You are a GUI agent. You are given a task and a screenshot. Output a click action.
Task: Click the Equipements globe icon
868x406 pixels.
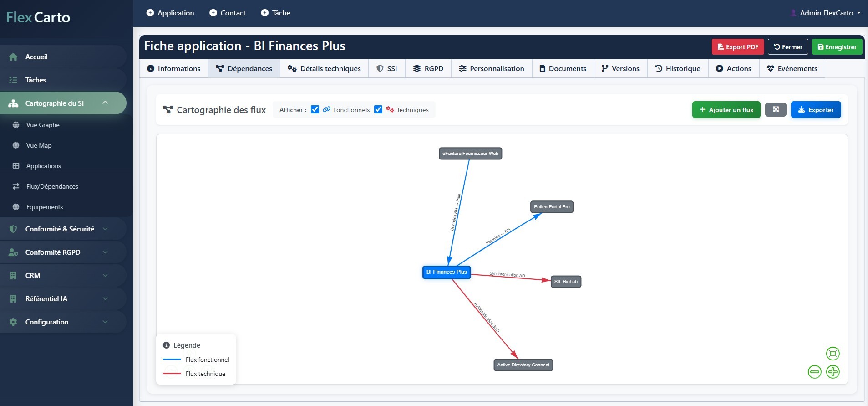pos(16,207)
